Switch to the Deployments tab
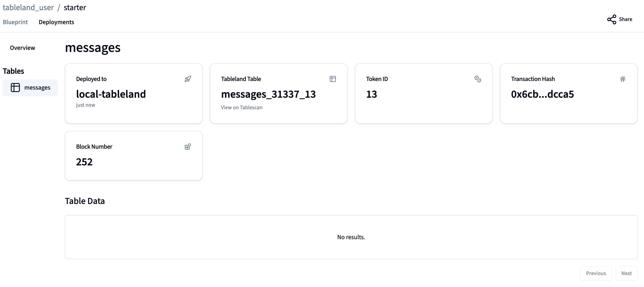This screenshot has width=644, height=287. 56,22
